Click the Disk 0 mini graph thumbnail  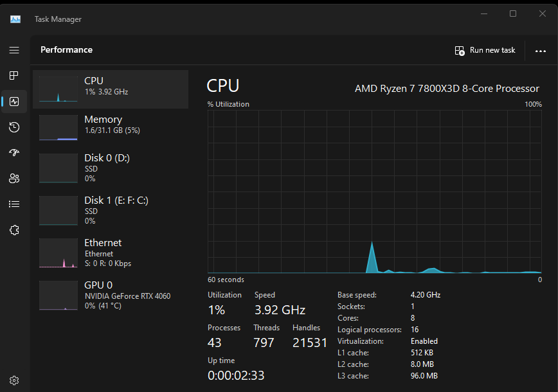point(59,168)
